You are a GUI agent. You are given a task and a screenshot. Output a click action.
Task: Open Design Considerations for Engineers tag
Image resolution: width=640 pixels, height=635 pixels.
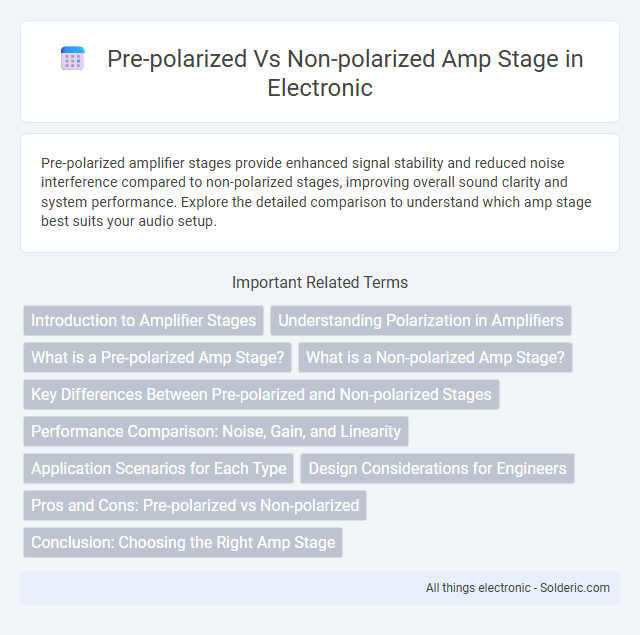(437, 468)
